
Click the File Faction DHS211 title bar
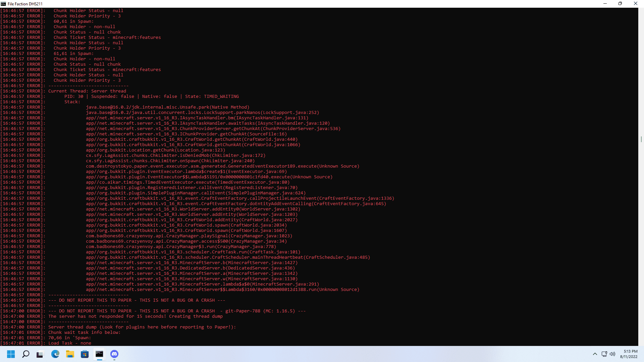coord(25,4)
